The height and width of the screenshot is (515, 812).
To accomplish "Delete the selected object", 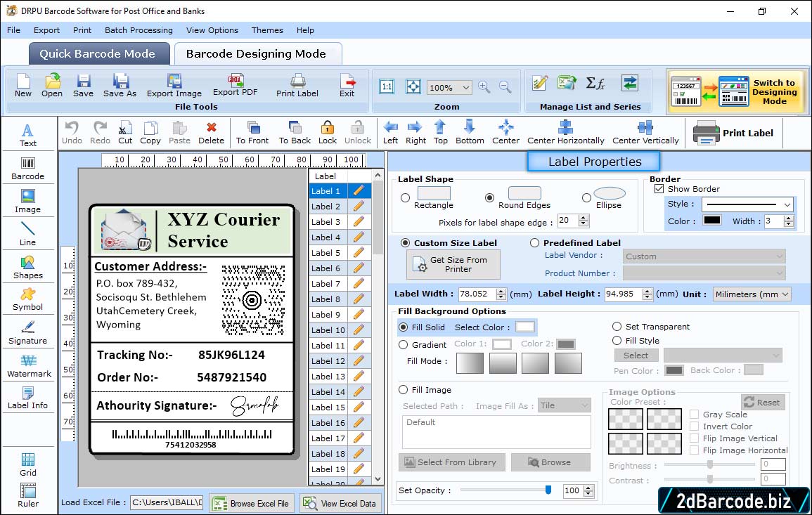I will [212, 133].
